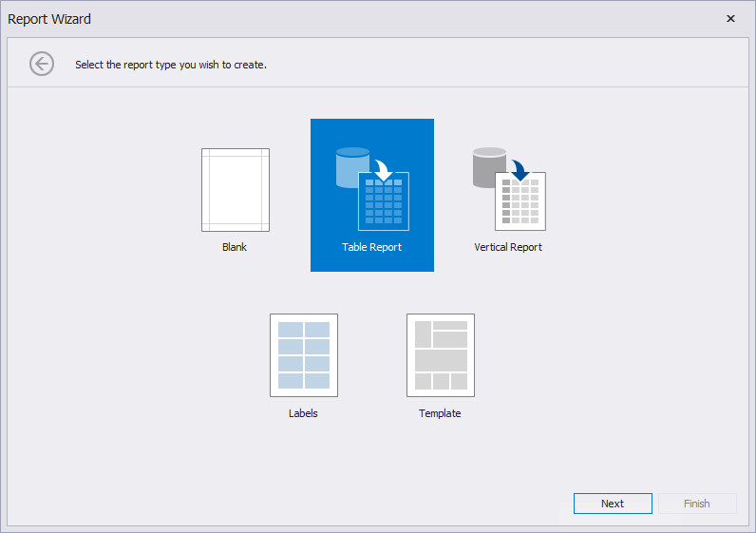Click the "Blank" text label
Screen dimensions: 756x533
click(x=235, y=247)
